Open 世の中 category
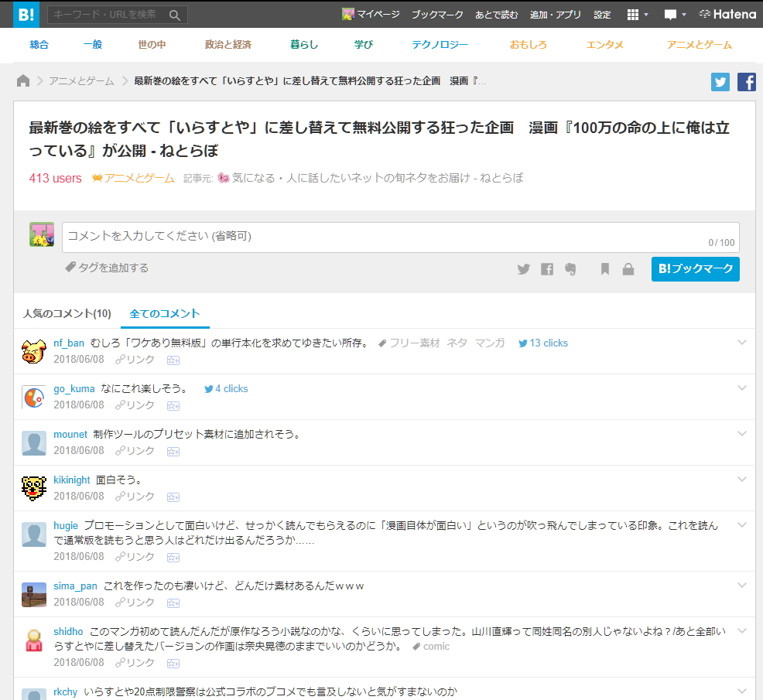Screen dimensions: 763x700 click(x=152, y=45)
